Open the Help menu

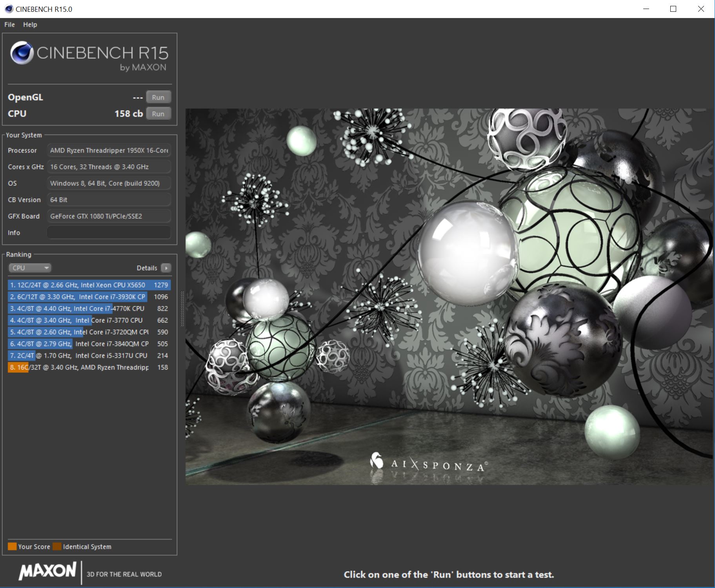(x=30, y=25)
